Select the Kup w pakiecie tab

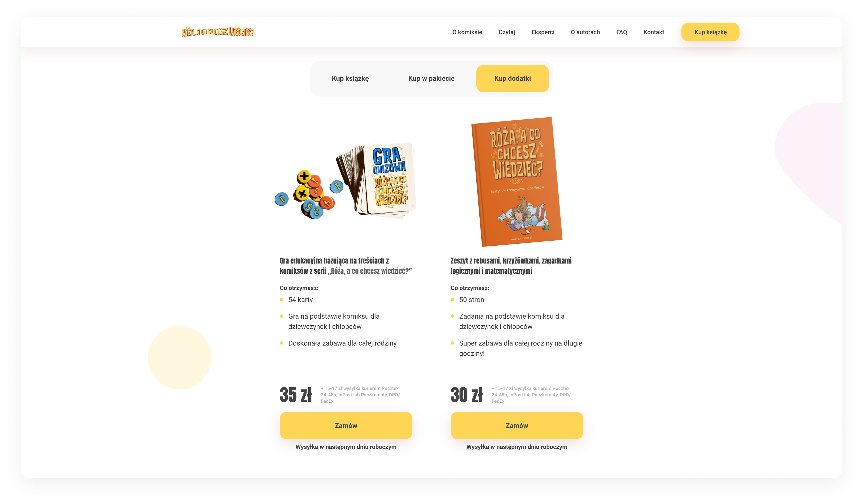[431, 78]
